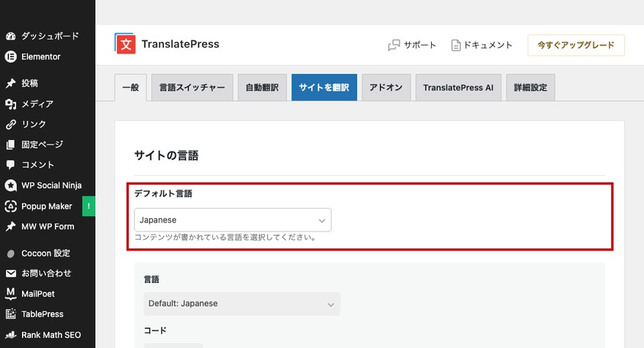
Task: Click the Dashboard gauge icon in sidebar
Action: click(x=11, y=36)
